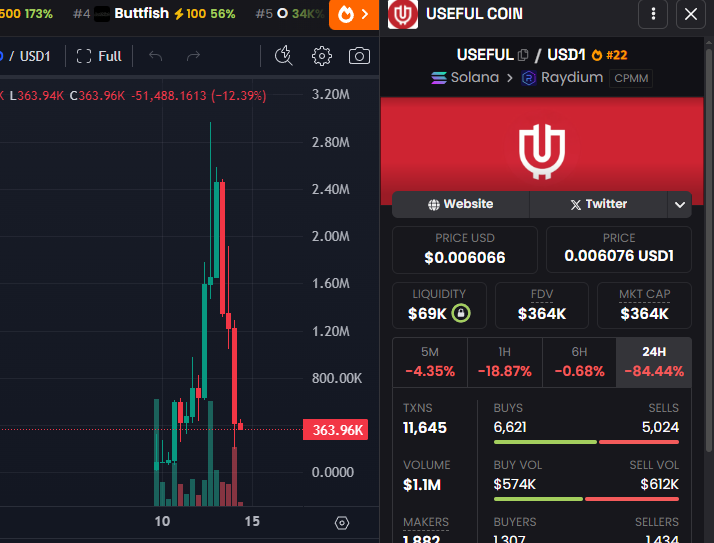Click the Solana chain label
The height and width of the screenshot is (543, 714).
(475, 77)
